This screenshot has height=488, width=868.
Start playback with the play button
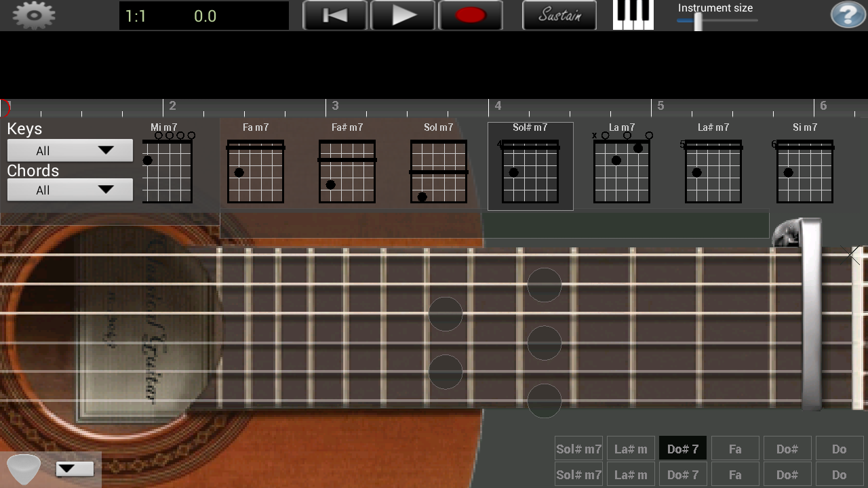click(403, 15)
